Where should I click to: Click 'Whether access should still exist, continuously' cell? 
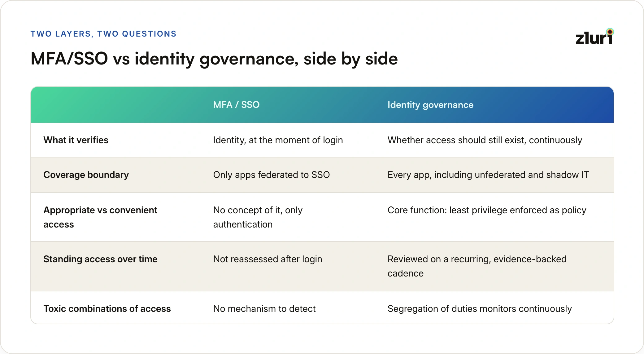485,140
